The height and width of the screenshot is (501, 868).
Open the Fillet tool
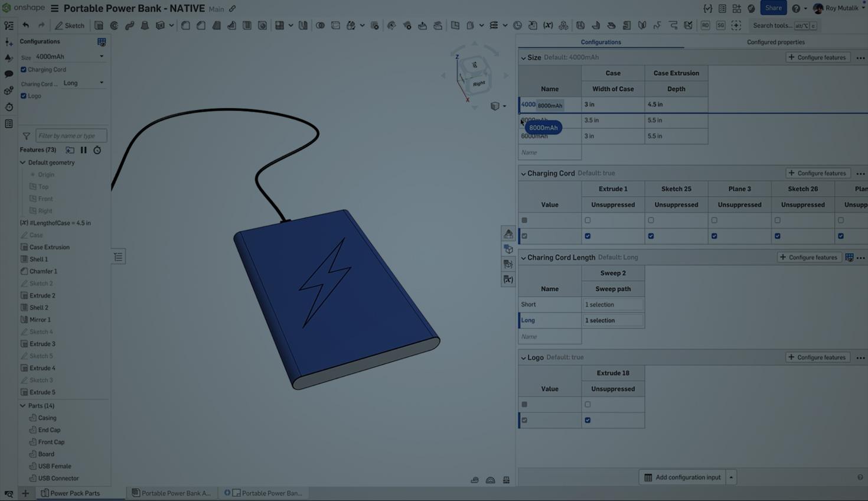click(185, 25)
